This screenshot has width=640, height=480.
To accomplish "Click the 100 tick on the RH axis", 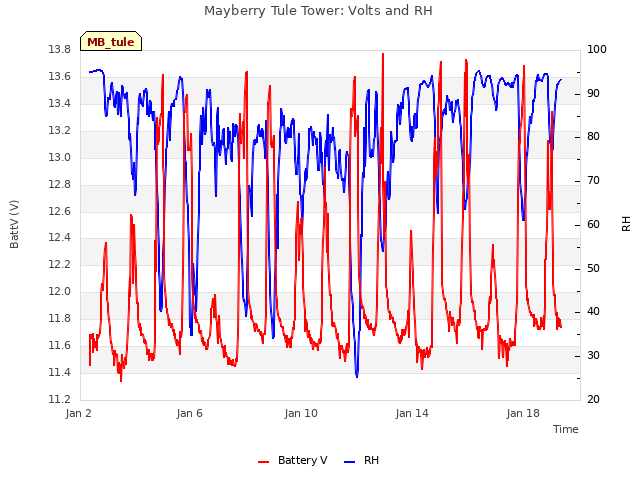I will [597, 49].
